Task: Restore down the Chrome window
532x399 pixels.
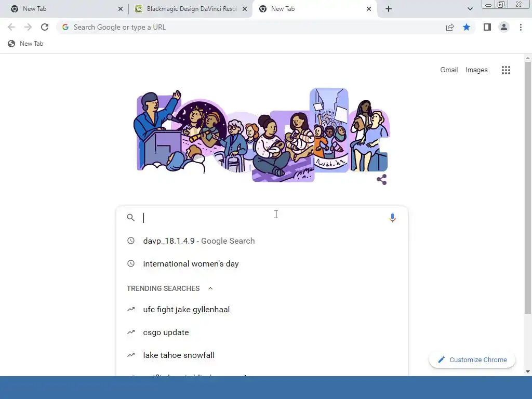Action: coord(501,5)
